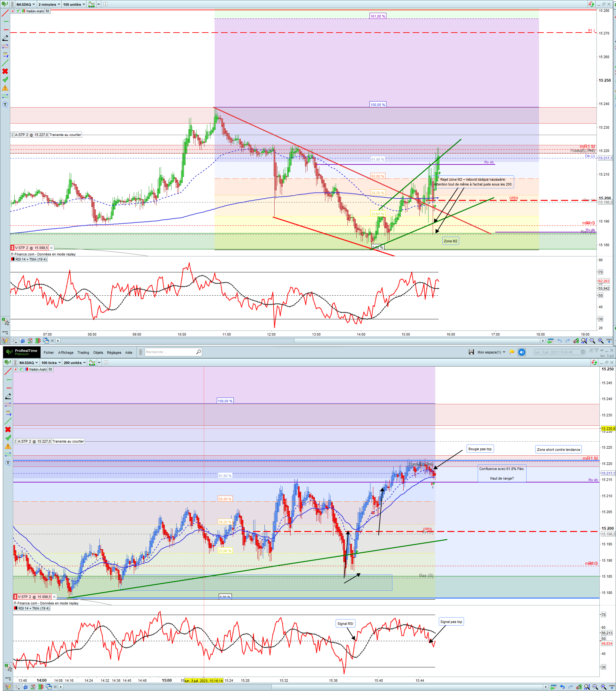This screenshot has height=691, width=616.
Task: Click zoom out magnifier on top chart
Action: pyautogui.click(x=592, y=341)
